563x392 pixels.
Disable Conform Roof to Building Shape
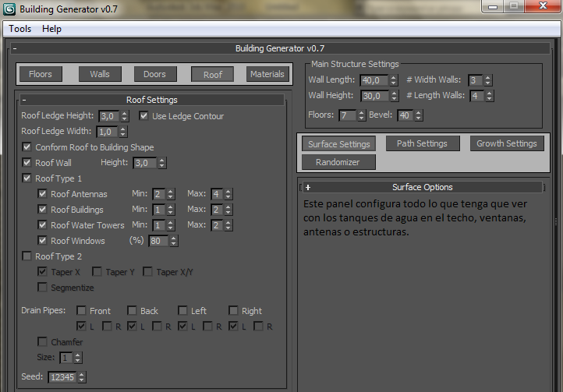coord(27,147)
